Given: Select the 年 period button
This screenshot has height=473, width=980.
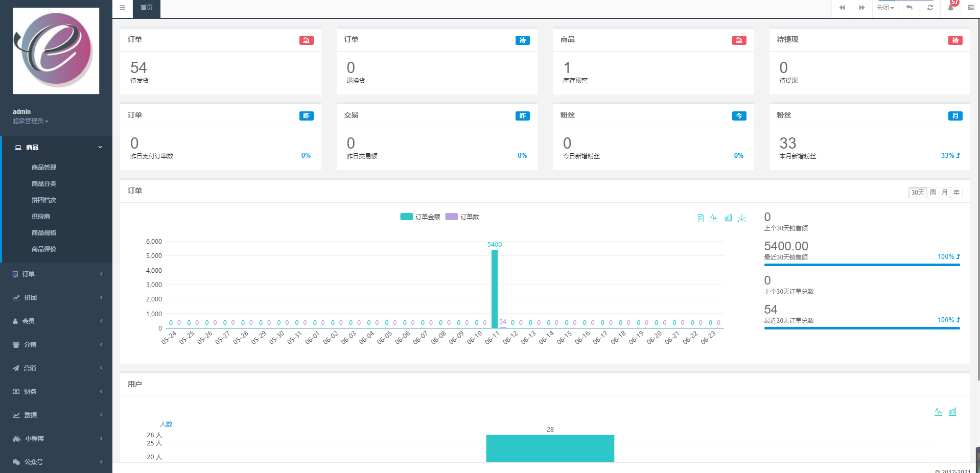Looking at the screenshot, I should 956,193.
